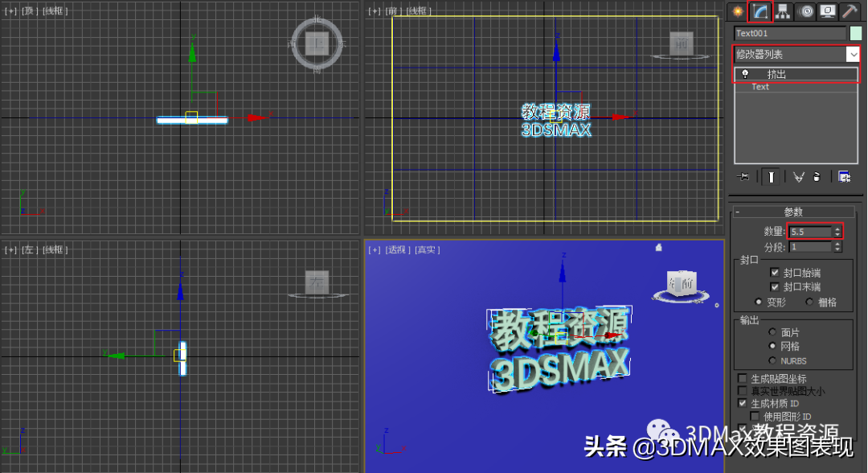868x473 pixels.
Task: Choose 面片 output option
Action: 772,331
